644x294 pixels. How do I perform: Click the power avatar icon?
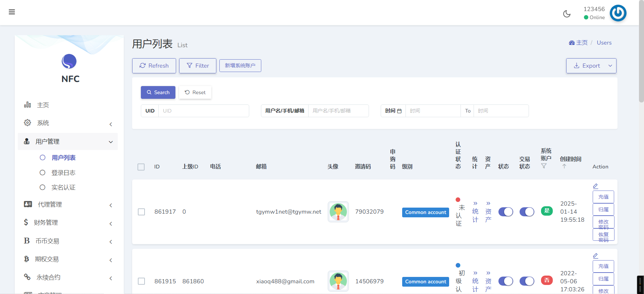(x=618, y=13)
